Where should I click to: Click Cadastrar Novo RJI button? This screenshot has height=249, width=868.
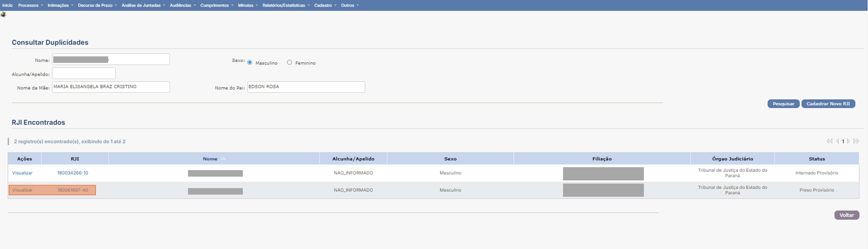click(x=828, y=104)
